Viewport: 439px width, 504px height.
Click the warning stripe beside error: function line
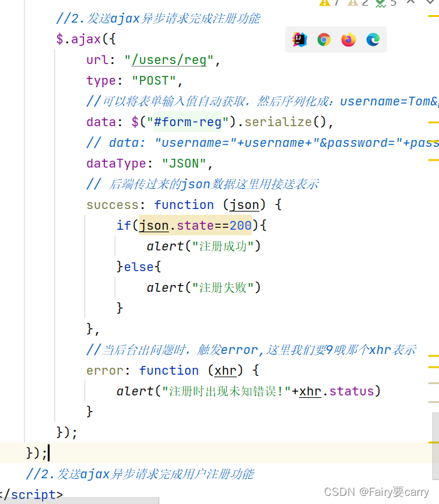coord(433,367)
